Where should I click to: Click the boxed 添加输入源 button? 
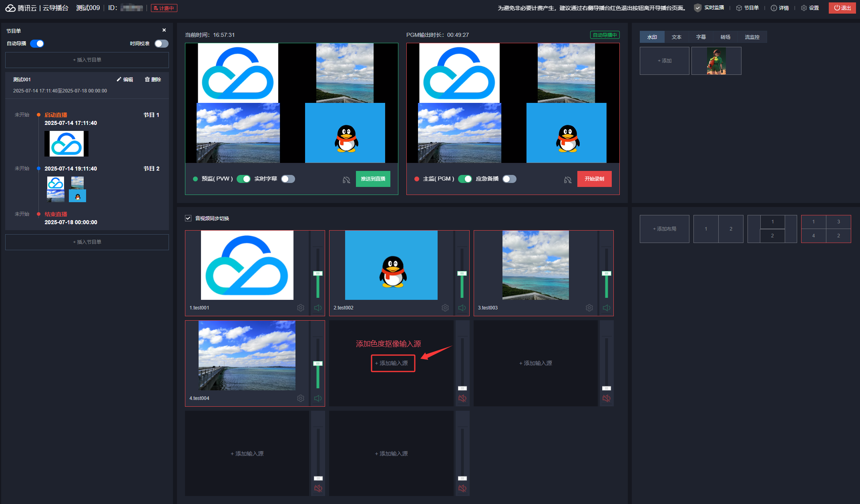coord(393,363)
